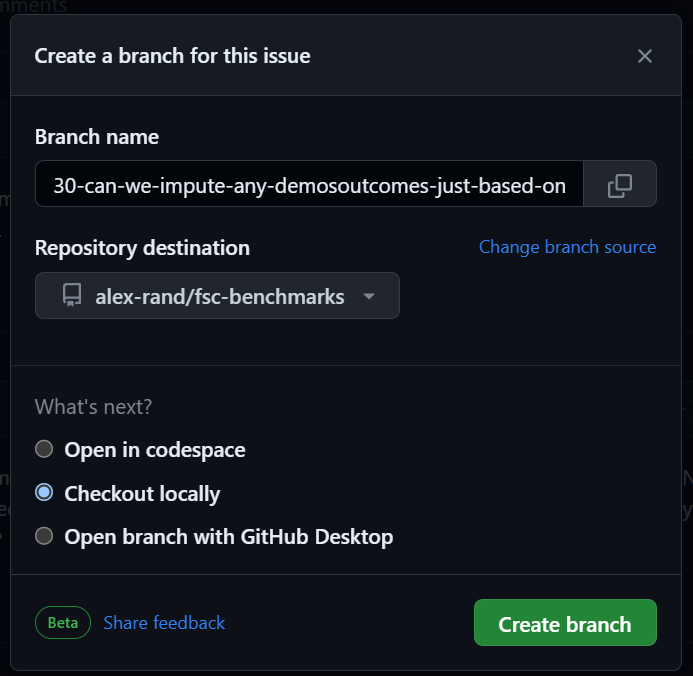Copy the branch name to clipboard

tap(620, 185)
